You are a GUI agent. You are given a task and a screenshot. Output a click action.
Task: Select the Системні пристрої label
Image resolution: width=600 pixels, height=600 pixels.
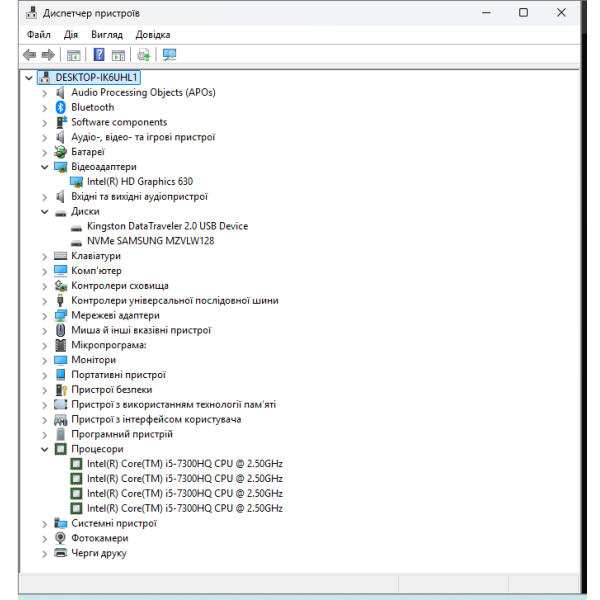point(114,523)
